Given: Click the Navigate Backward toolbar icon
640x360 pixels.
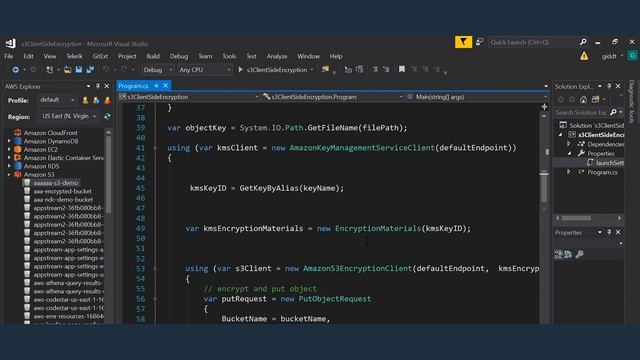Looking at the screenshot, I should tap(16, 70).
